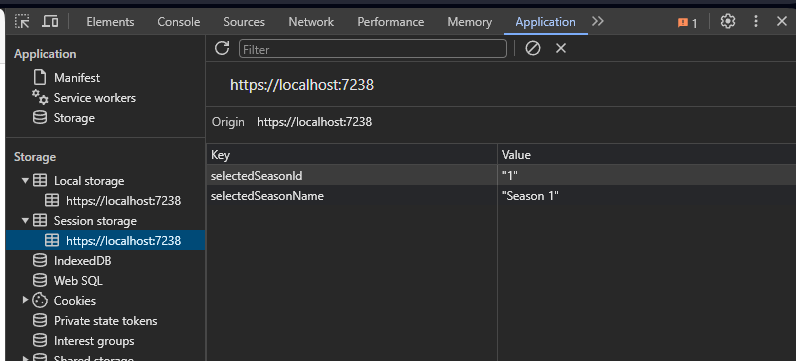This screenshot has width=796, height=361.
Task: Open the three-dot customize menu
Action: coord(756,21)
